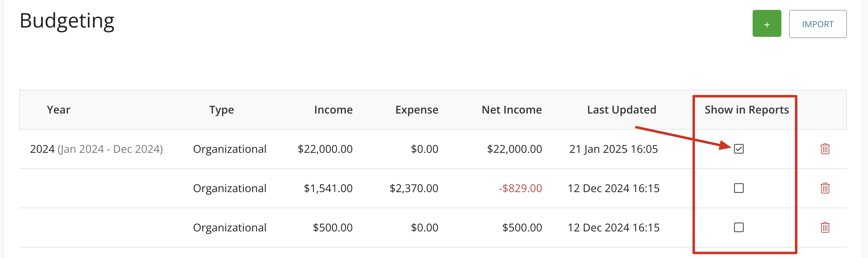868x258 pixels.
Task: Enable Show in Reports for $1,541.00 budget
Action: (x=739, y=188)
